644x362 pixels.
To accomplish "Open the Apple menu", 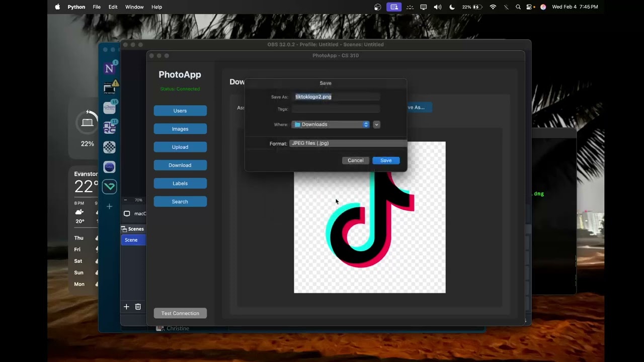I will pyautogui.click(x=57, y=7).
